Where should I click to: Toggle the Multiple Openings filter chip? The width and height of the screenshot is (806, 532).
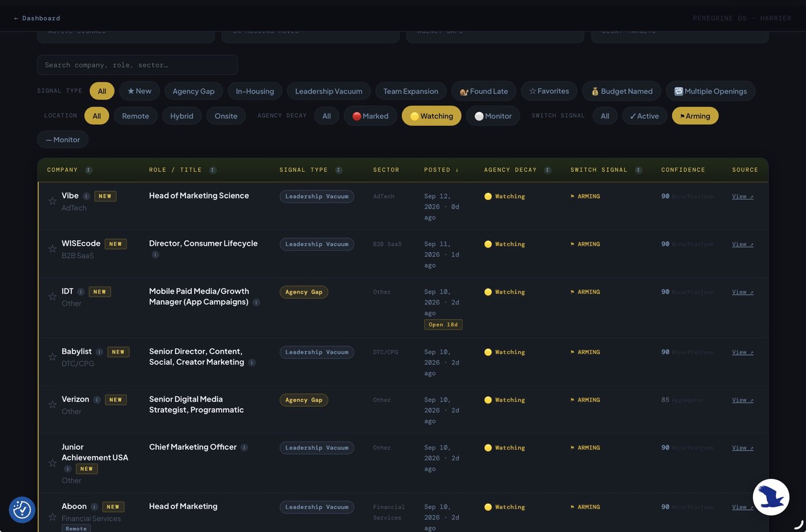(x=710, y=91)
